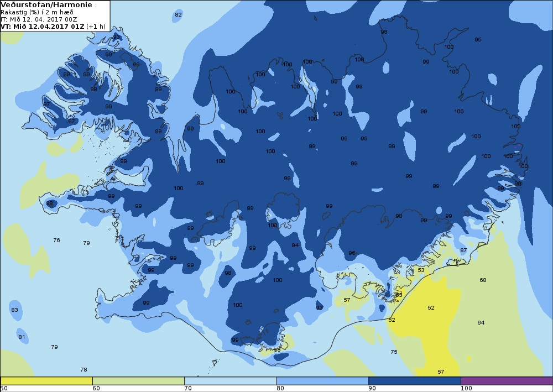This screenshot has width=553, height=392.
Task: Select the humidity value 64 on the map
Action: (x=481, y=322)
